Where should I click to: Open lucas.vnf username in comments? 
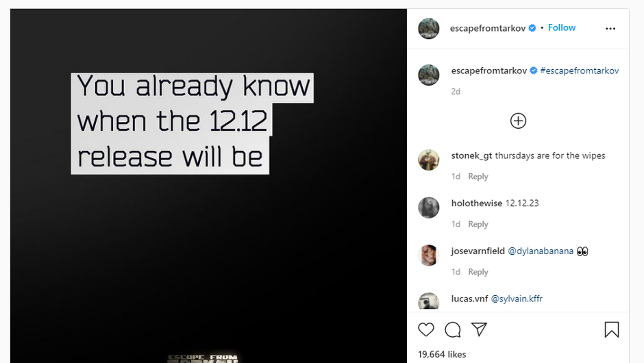(x=469, y=299)
